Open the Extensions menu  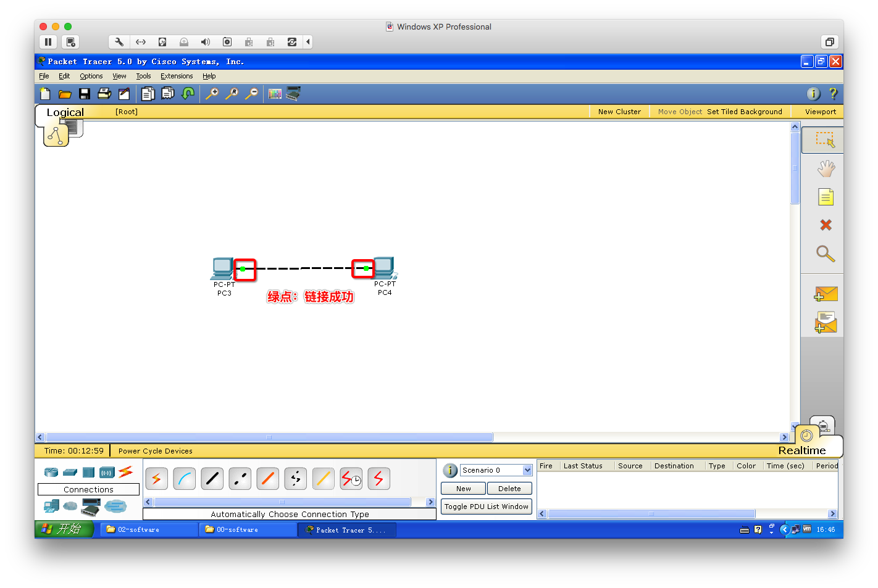pos(177,77)
